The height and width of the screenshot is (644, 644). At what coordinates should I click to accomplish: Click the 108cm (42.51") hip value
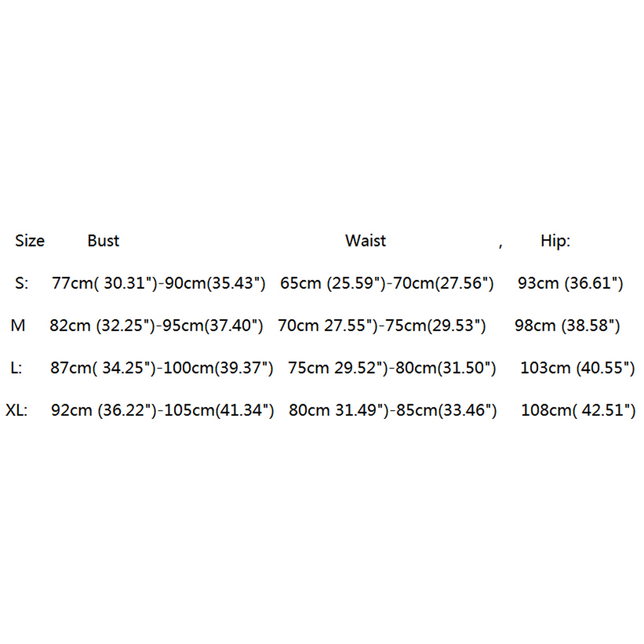[x=578, y=410]
